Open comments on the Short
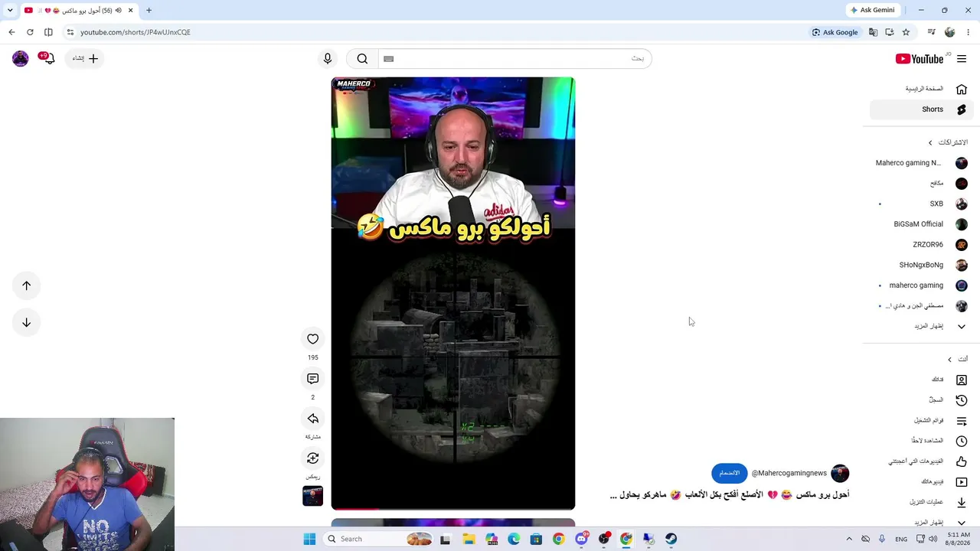Screen dimensions: 980x551 (x=312, y=379)
